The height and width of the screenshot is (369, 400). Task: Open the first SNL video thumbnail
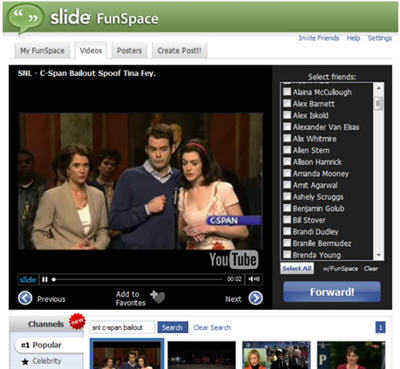point(127,354)
